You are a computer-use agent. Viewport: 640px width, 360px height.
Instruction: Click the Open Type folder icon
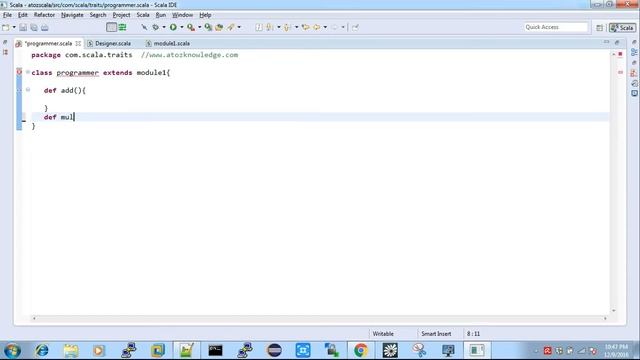coord(219,27)
